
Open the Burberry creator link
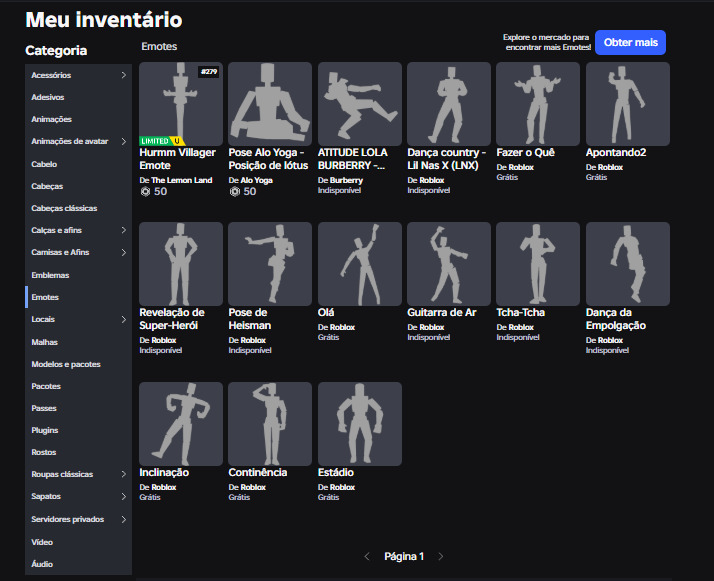pyautogui.click(x=346, y=180)
